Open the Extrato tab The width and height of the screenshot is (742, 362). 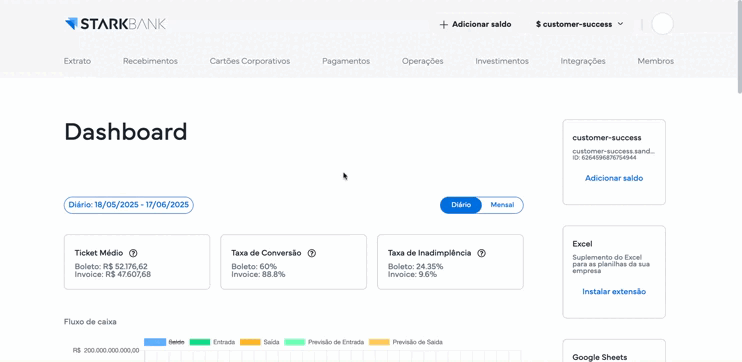(77, 61)
